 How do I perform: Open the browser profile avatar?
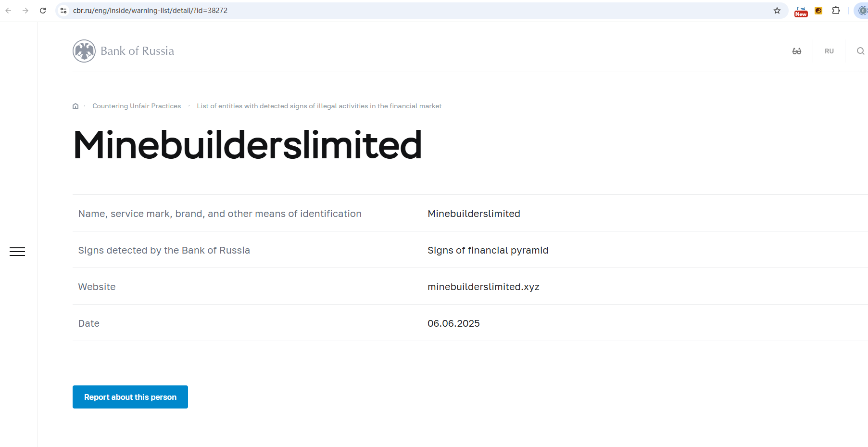pos(862,11)
